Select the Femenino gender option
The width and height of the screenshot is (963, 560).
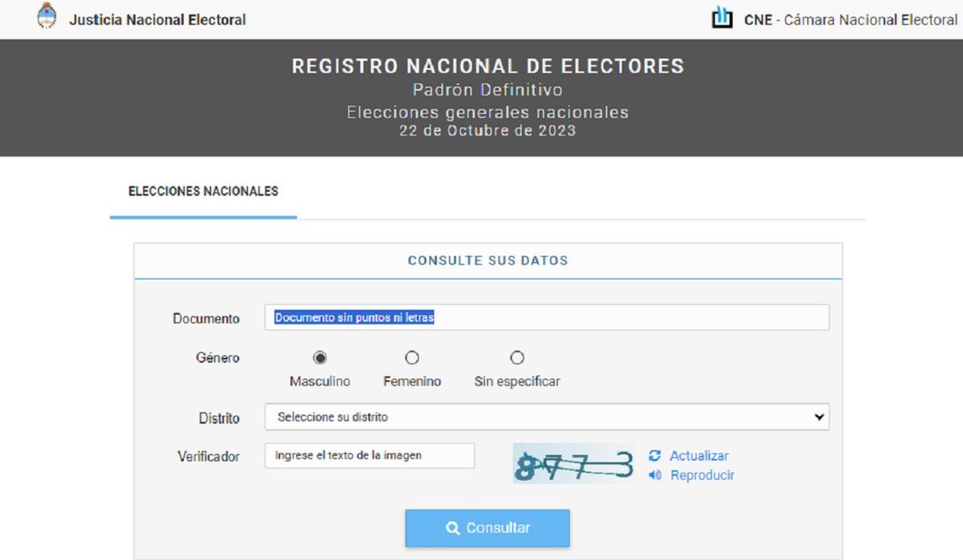(x=412, y=358)
